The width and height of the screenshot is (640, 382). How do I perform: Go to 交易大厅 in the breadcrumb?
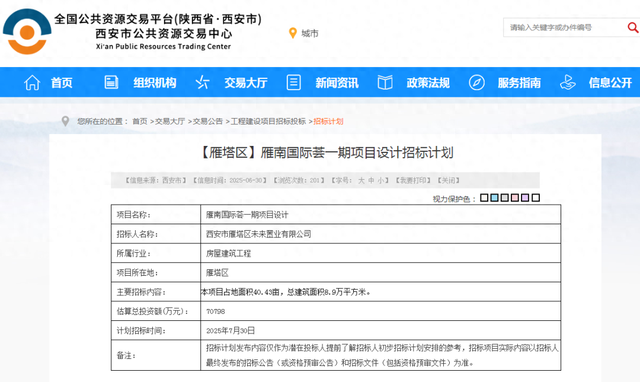tap(170, 121)
